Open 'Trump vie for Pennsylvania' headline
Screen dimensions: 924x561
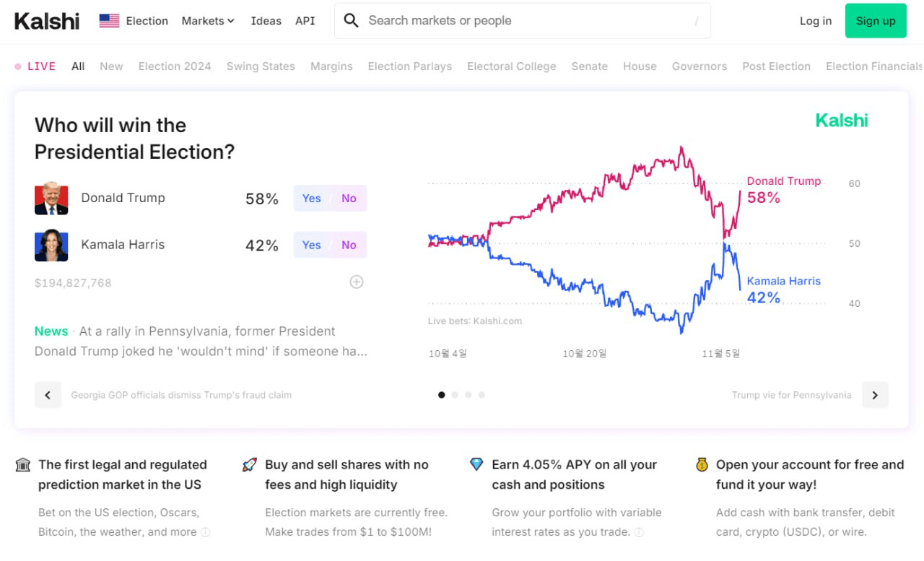pos(792,395)
